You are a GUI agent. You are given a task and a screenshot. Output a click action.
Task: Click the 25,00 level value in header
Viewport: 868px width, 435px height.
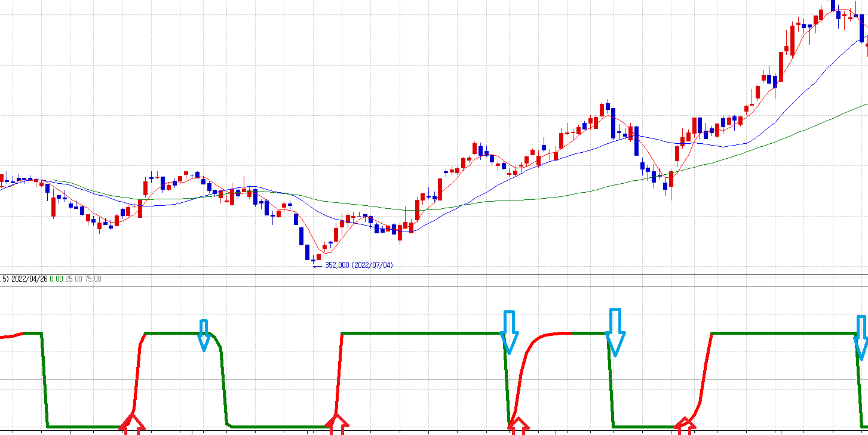pos(74,279)
